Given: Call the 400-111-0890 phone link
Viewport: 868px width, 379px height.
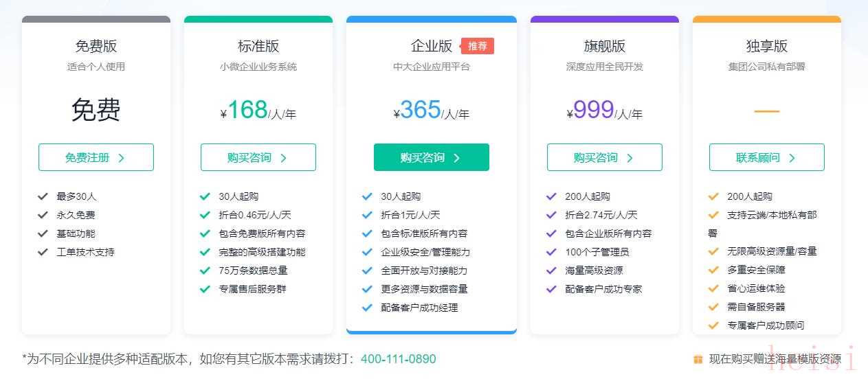Looking at the screenshot, I should (x=398, y=359).
